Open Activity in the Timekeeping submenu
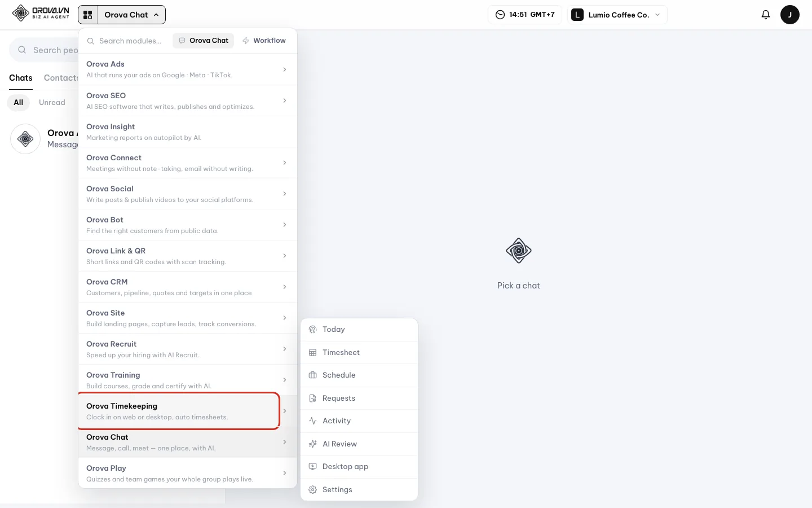812x508 pixels. point(359,421)
